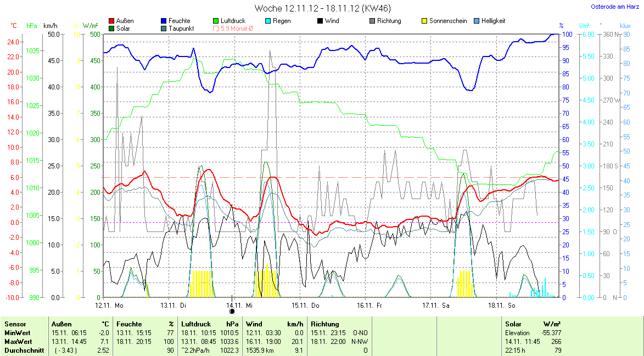The image size is (644, 356).
Task: Click the Taupunkt legend square
Action: click(164, 28)
